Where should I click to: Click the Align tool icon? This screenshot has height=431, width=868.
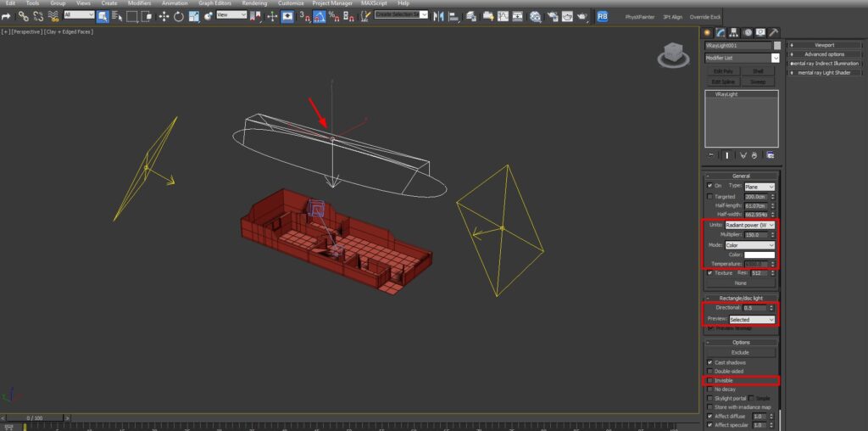pyautogui.click(x=453, y=17)
